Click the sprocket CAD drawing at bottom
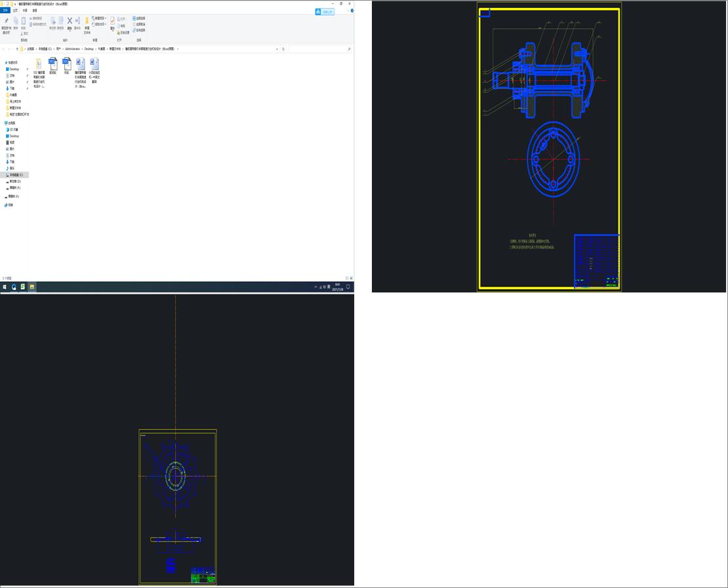This screenshot has width=728, height=588. point(178,507)
